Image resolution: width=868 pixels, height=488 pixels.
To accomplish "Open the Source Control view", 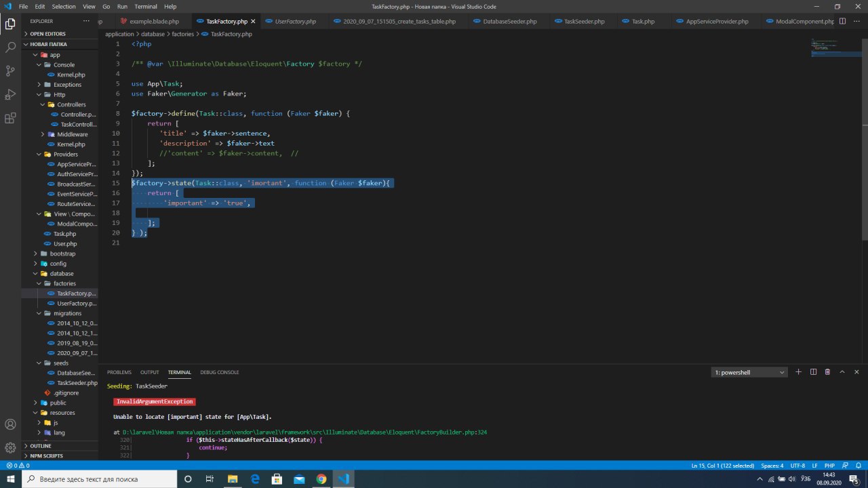I will tap(10, 70).
